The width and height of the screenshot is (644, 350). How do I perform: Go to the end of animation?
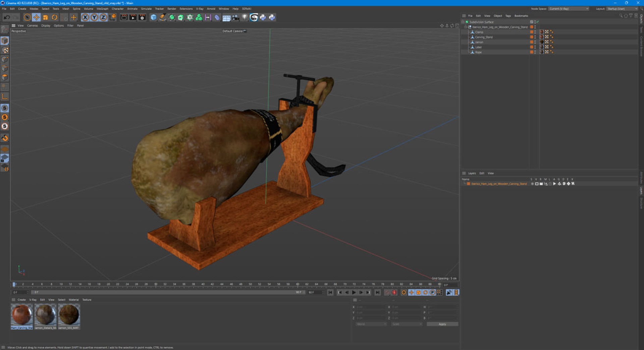click(x=378, y=293)
